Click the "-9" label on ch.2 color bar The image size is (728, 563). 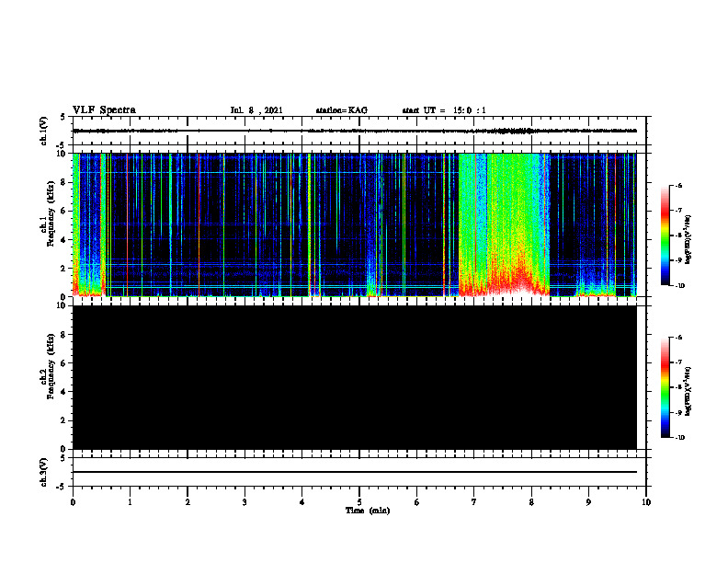coord(678,412)
